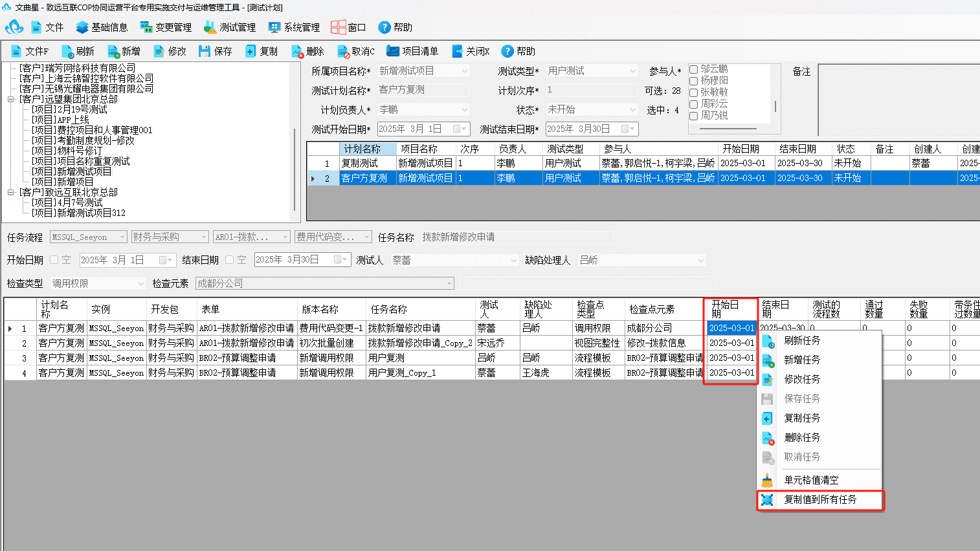
Task: Open 项目清单 project list from toolbar
Action: 412,51
